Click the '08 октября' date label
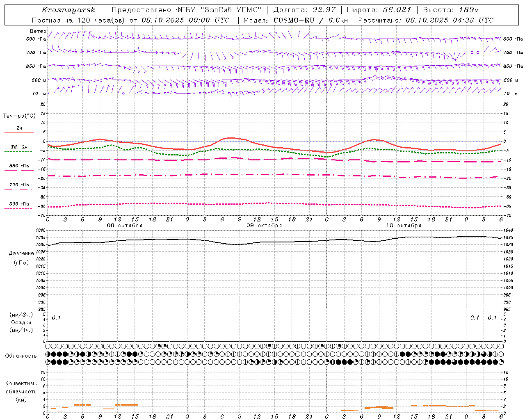This screenshot has height=420, width=525. 125,226
